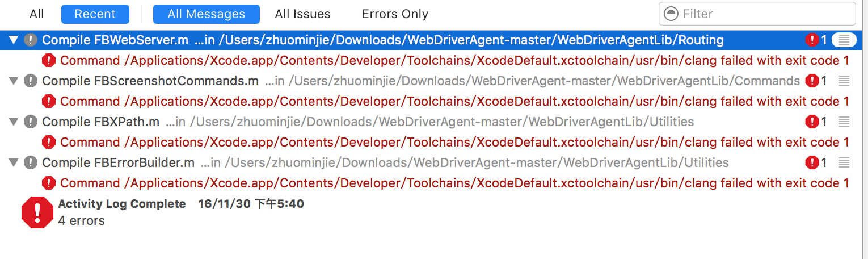Collapse the Compile FBScreenshotCommands.m disclosure triangle
868x259 pixels.
point(14,81)
